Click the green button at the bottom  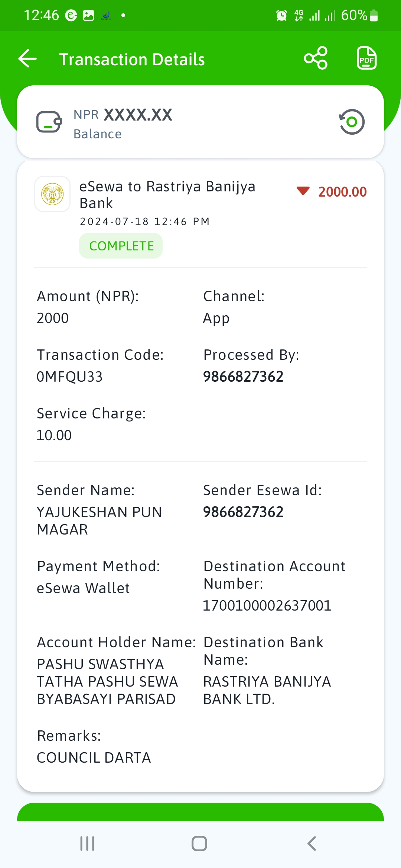point(200,812)
